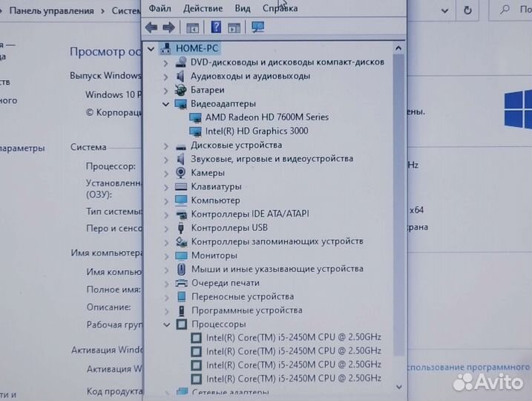Click the HOME-PC computer icon
This screenshot has height=401, width=532.
(x=165, y=48)
